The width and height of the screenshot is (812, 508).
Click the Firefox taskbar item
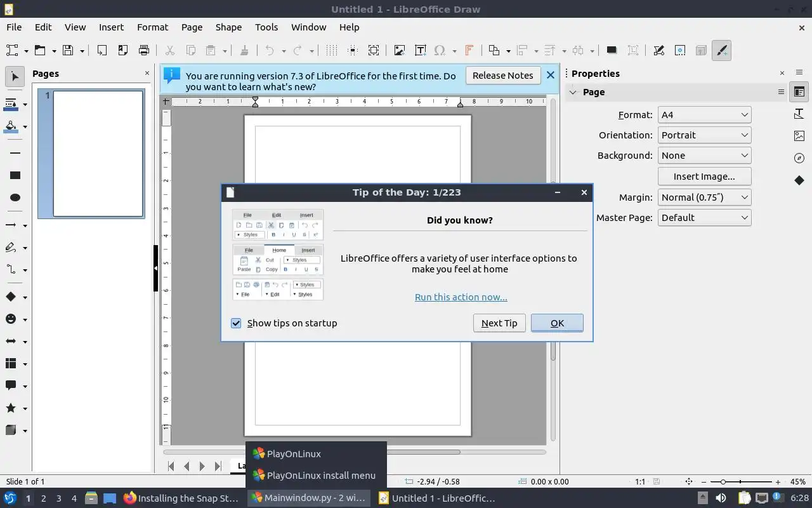pyautogui.click(x=181, y=498)
